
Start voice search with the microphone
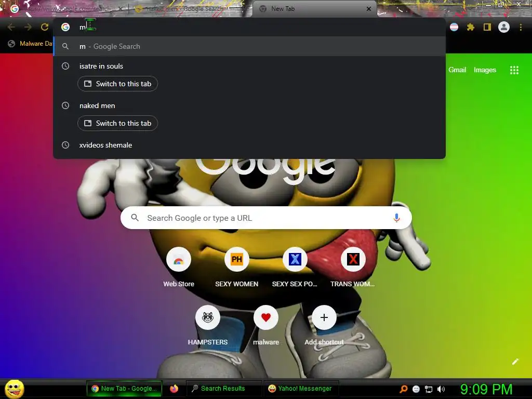pyautogui.click(x=396, y=218)
